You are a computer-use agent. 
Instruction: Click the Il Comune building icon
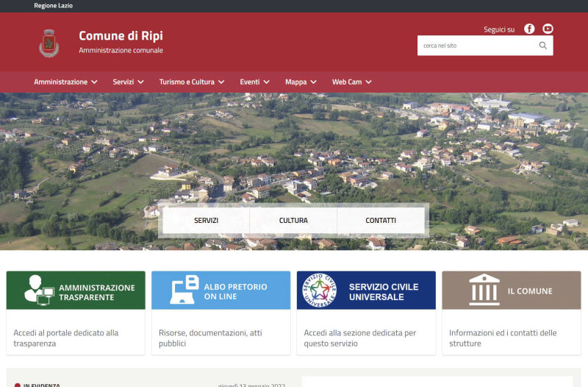pos(484,289)
